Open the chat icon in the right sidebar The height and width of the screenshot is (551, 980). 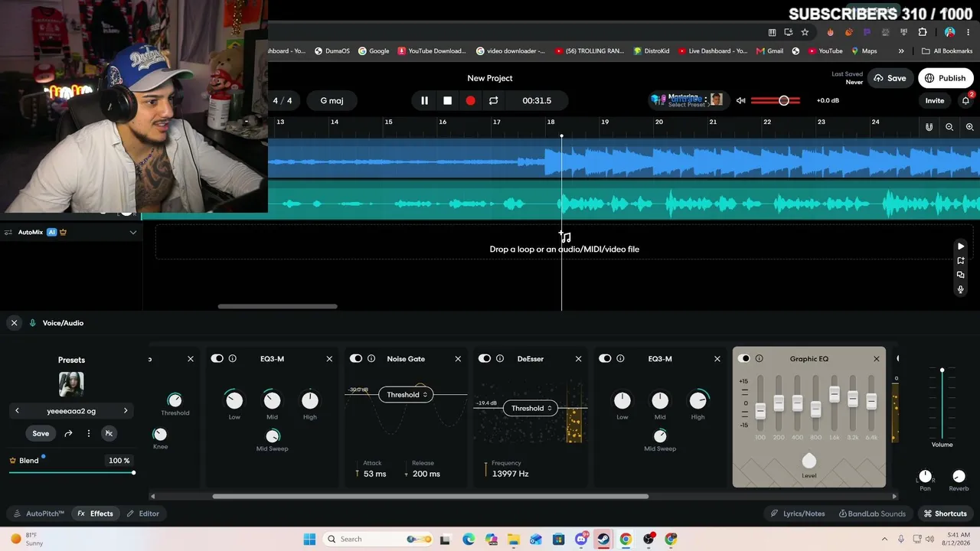(961, 275)
